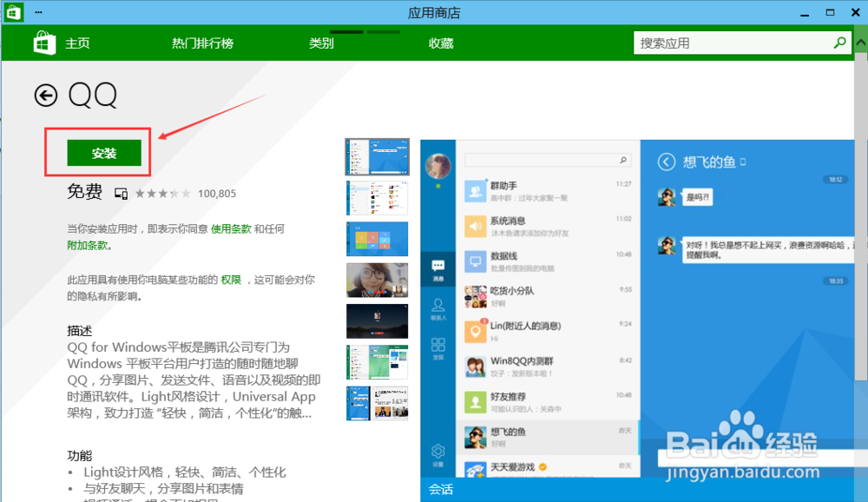This screenshot has width=868, height=502.
Task: Click the device compatibility icon beside 免费
Action: coord(120,192)
